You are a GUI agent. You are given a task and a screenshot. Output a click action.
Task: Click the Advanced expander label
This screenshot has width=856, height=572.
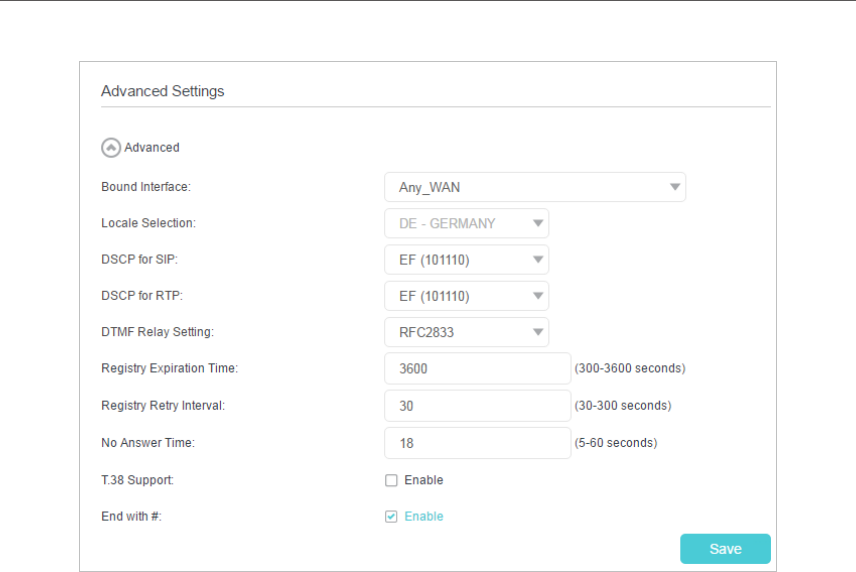152,147
